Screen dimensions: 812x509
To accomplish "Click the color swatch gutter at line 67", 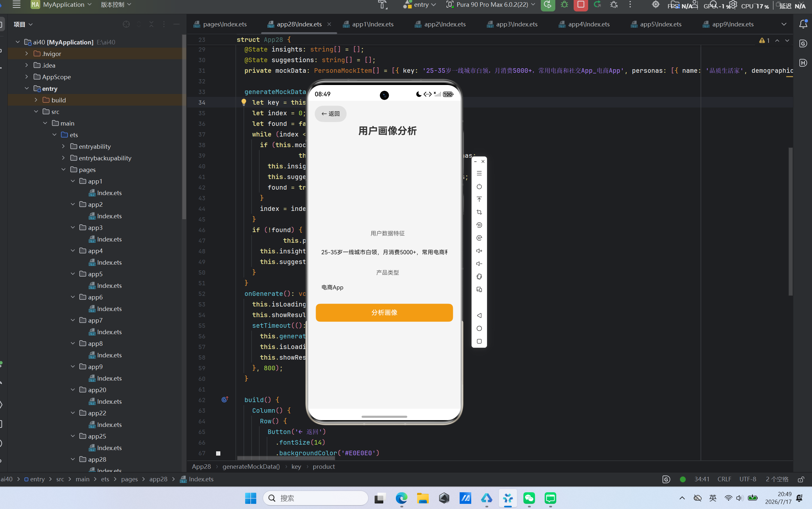I will point(218,453).
